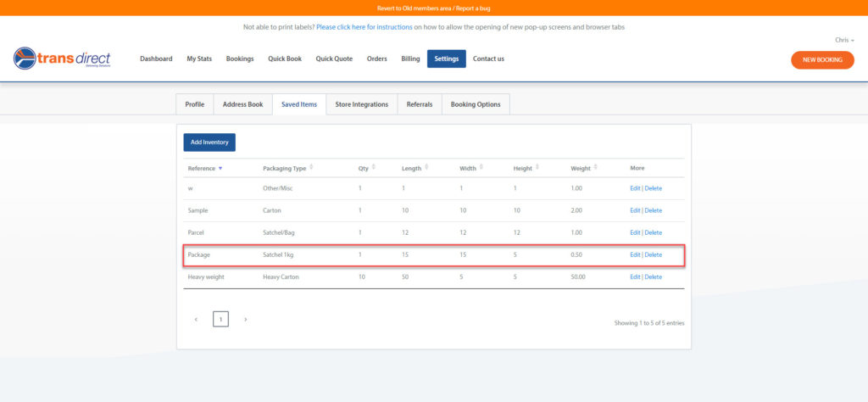Click the 'More' column header
Image resolution: width=868 pixels, height=402 pixels.
pyautogui.click(x=637, y=168)
